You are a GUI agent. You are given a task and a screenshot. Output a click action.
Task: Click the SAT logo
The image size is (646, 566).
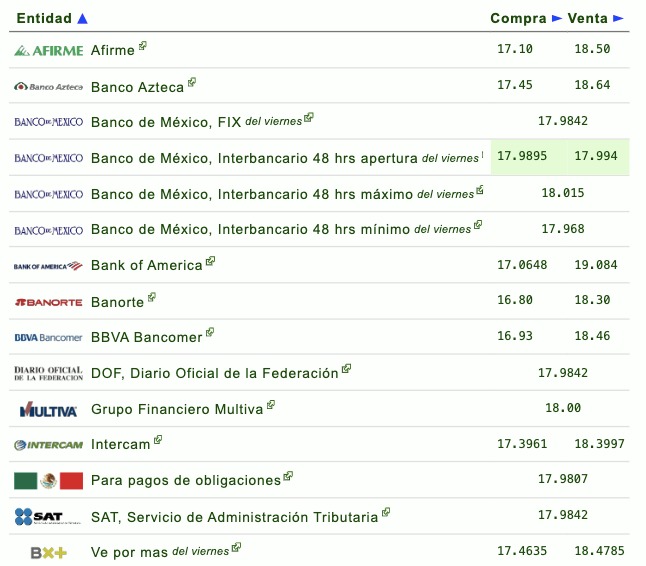[x=47, y=517]
